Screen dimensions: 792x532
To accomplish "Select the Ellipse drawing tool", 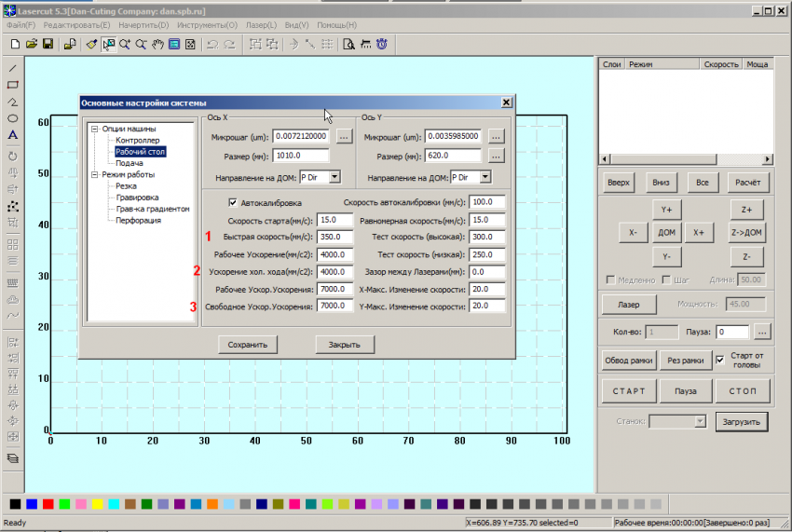I will pos(13,118).
